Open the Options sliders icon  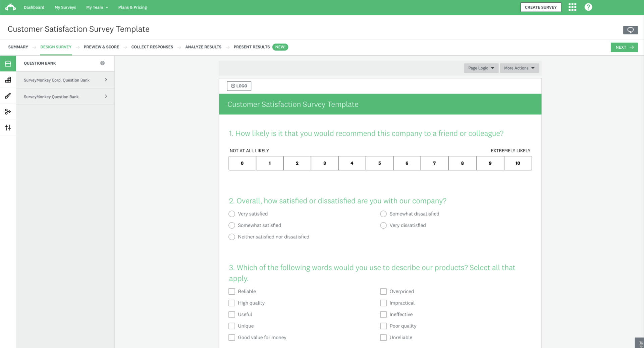click(8, 127)
